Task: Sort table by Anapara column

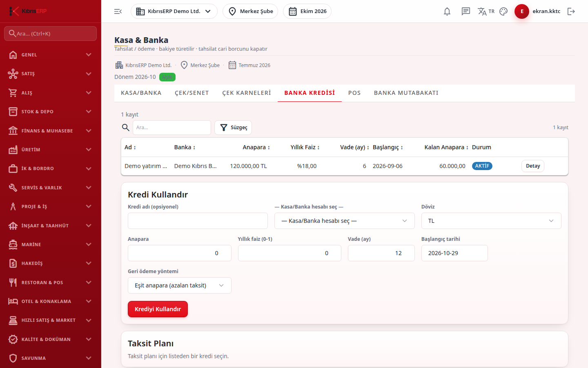Action: pos(256,147)
